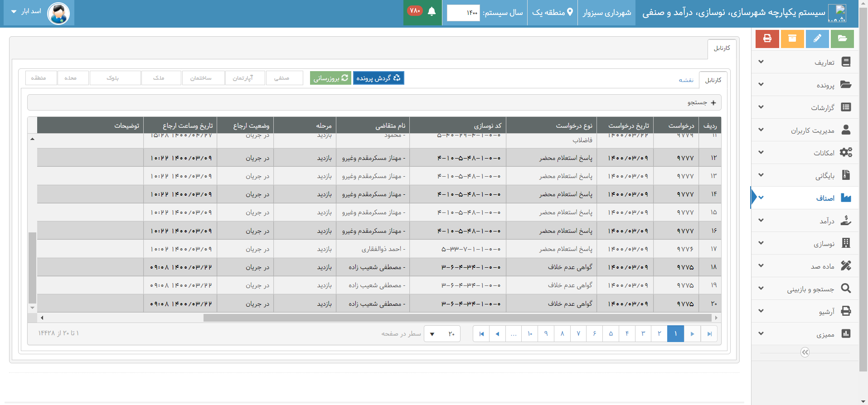Open the ماده صد sidebar menu

click(805, 266)
